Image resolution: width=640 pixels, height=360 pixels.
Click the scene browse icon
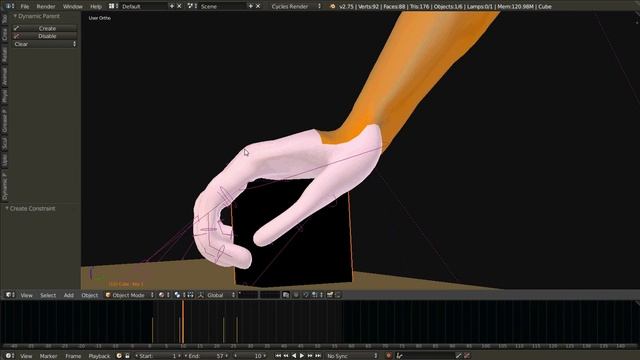(x=192, y=6)
